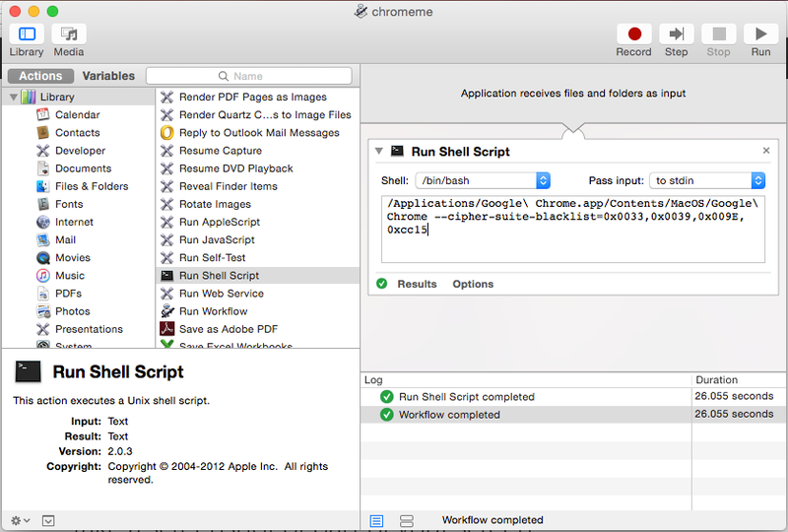This screenshot has height=532, width=788.
Task: Show log list view
Action: 376,520
